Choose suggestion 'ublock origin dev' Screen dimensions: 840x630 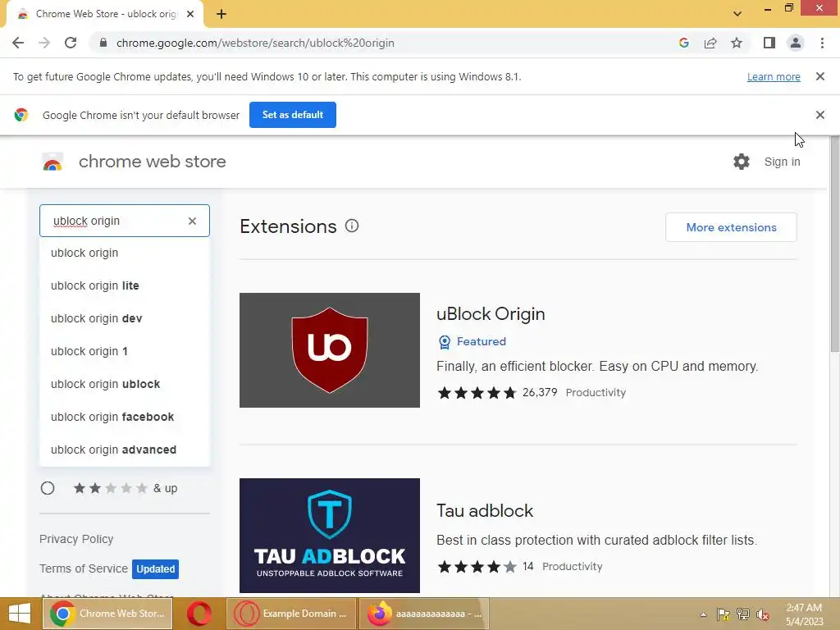coord(125,318)
